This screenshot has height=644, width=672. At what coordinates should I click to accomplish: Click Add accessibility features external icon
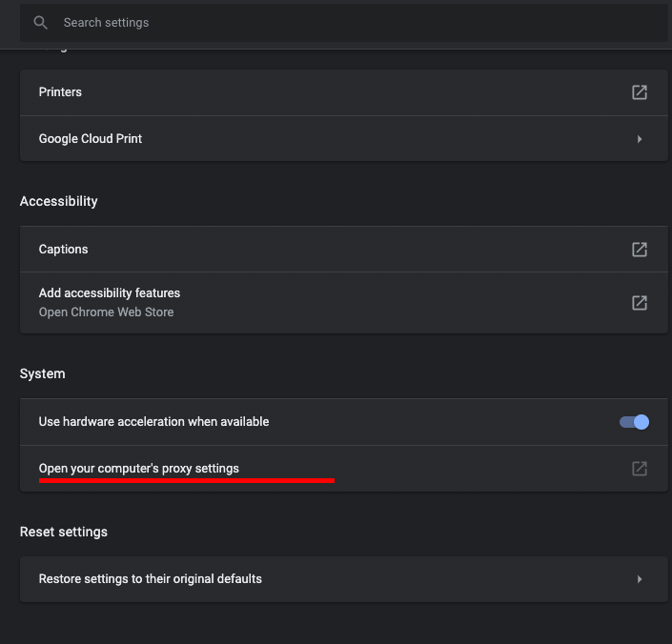(x=640, y=303)
